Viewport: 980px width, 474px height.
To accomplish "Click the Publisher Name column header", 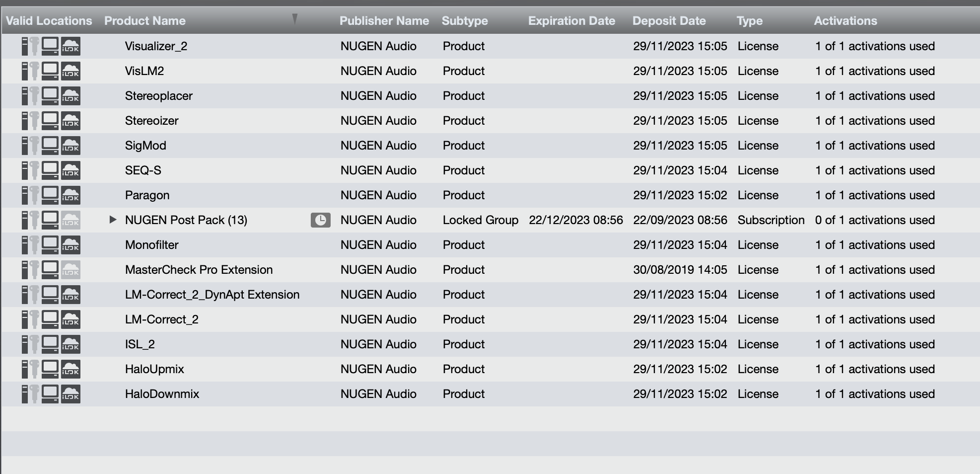I will [384, 21].
